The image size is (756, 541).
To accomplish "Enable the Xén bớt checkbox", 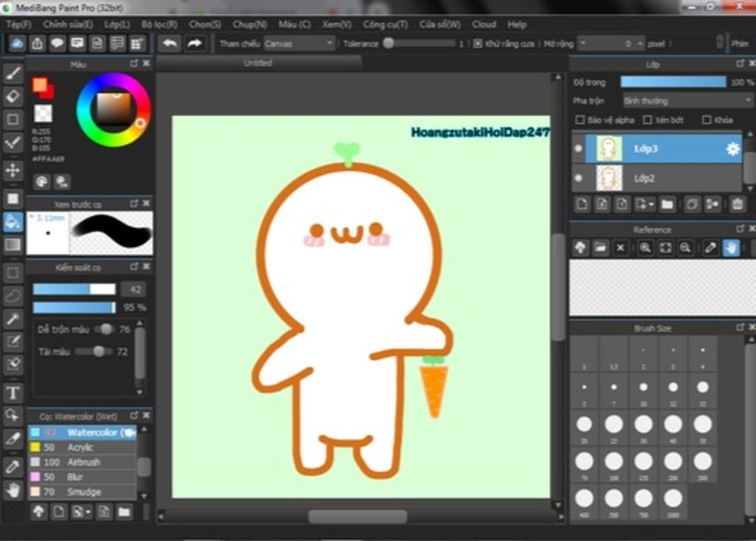I will point(647,120).
